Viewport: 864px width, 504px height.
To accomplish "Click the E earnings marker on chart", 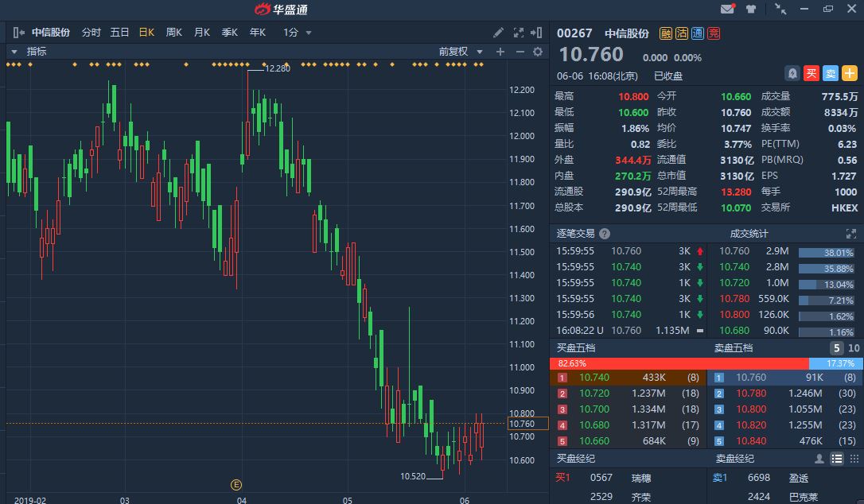I will pyautogui.click(x=235, y=485).
